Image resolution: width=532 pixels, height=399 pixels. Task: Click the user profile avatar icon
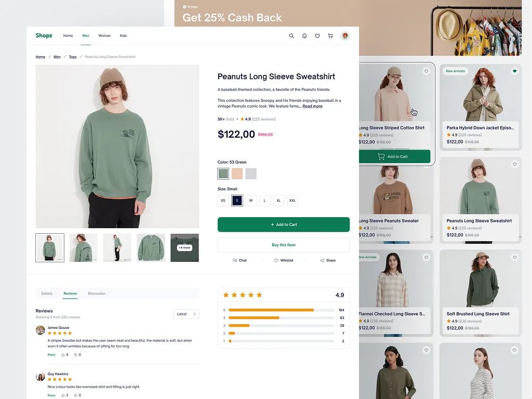click(x=345, y=36)
